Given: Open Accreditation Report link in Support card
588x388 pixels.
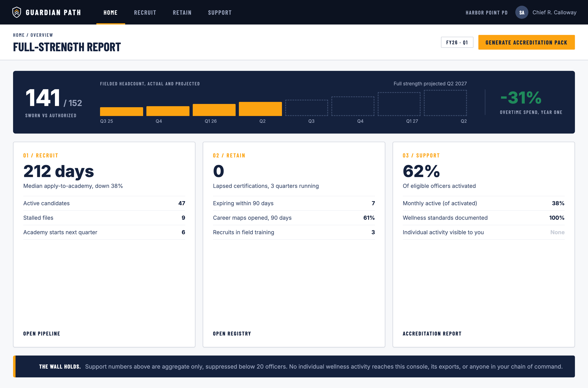Looking at the screenshot, I should pyautogui.click(x=432, y=333).
